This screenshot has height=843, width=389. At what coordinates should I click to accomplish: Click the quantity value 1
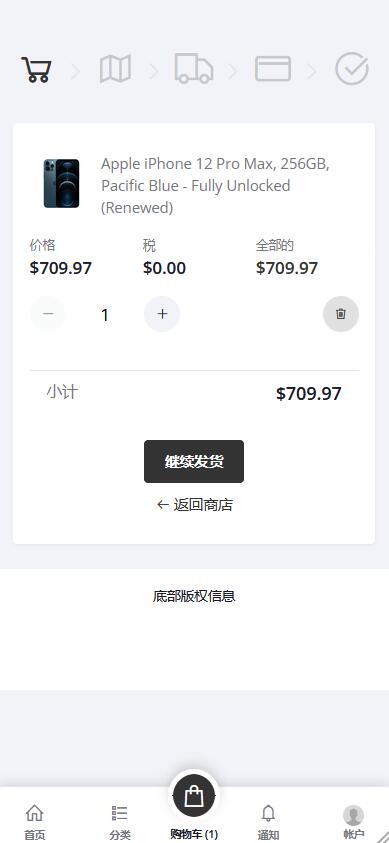(105, 315)
